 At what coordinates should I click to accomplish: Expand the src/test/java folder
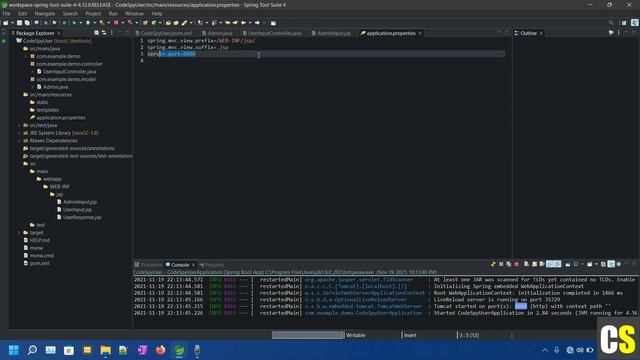(x=19, y=125)
